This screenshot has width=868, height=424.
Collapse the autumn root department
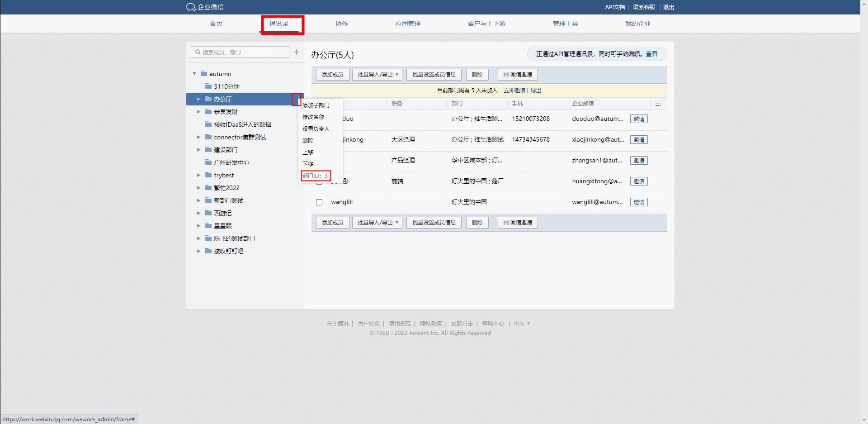click(x=194, y=74)
